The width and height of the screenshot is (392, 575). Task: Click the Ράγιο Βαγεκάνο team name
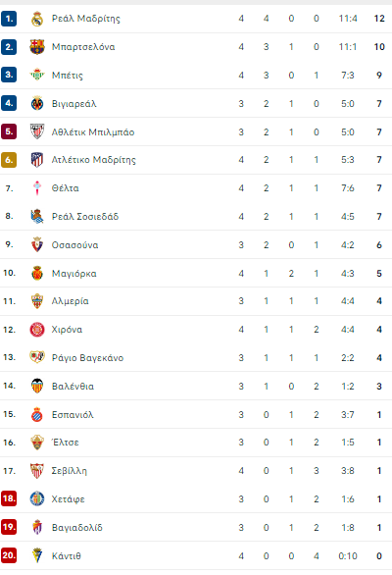tap(87, 358)
